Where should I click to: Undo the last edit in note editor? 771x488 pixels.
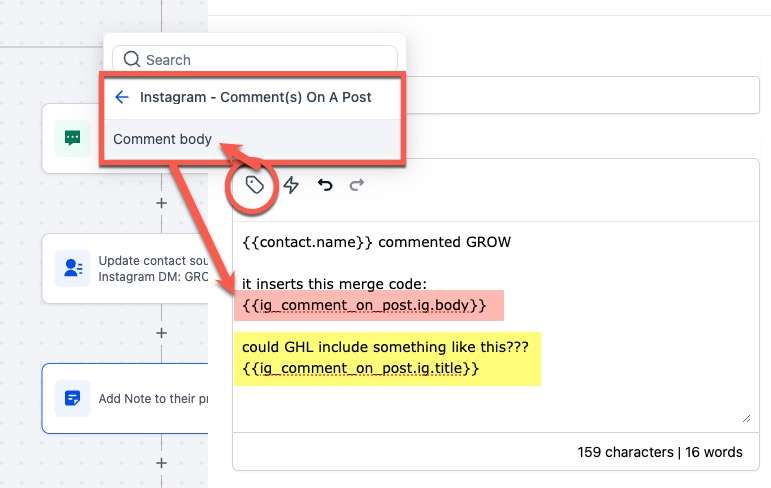point(324,185)
